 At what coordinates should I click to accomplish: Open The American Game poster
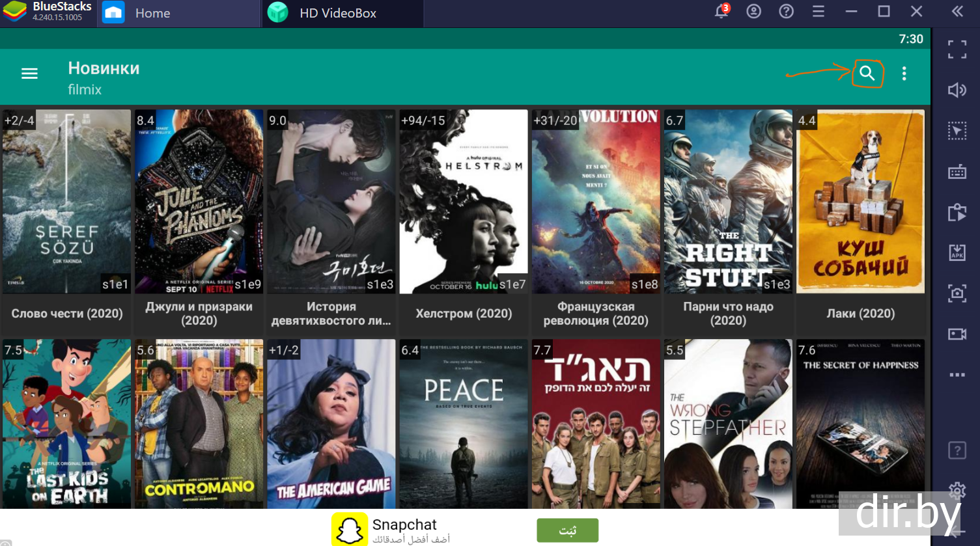(331, 424)
